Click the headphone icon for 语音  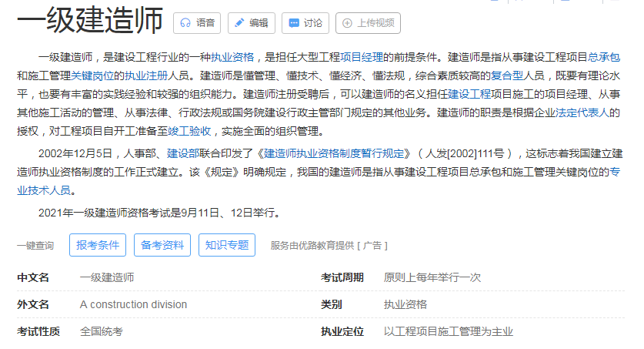pyautogui.click(x=185, y=23)
